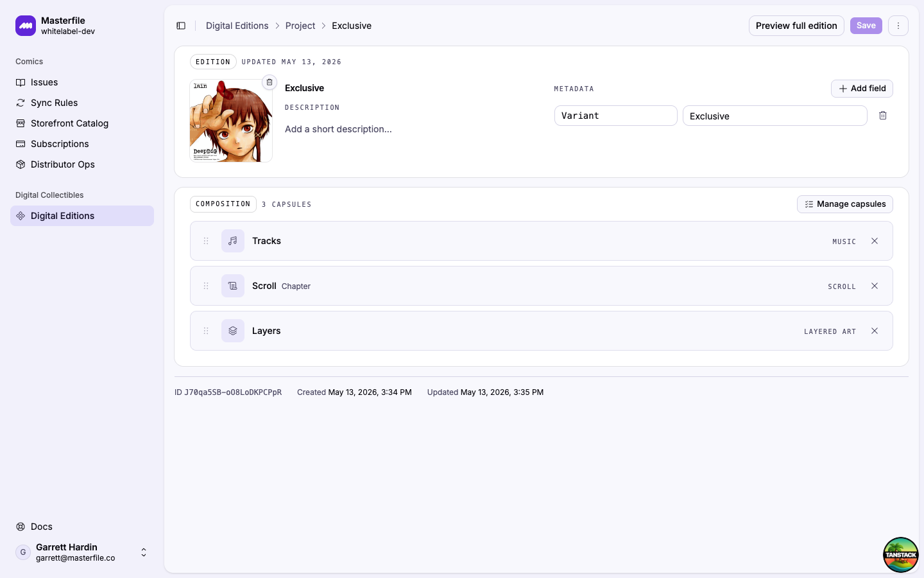The width and height of the screenshot is (924, 578).
Task: Click the Masterfile logo icon
Action: tap(26, 26)
